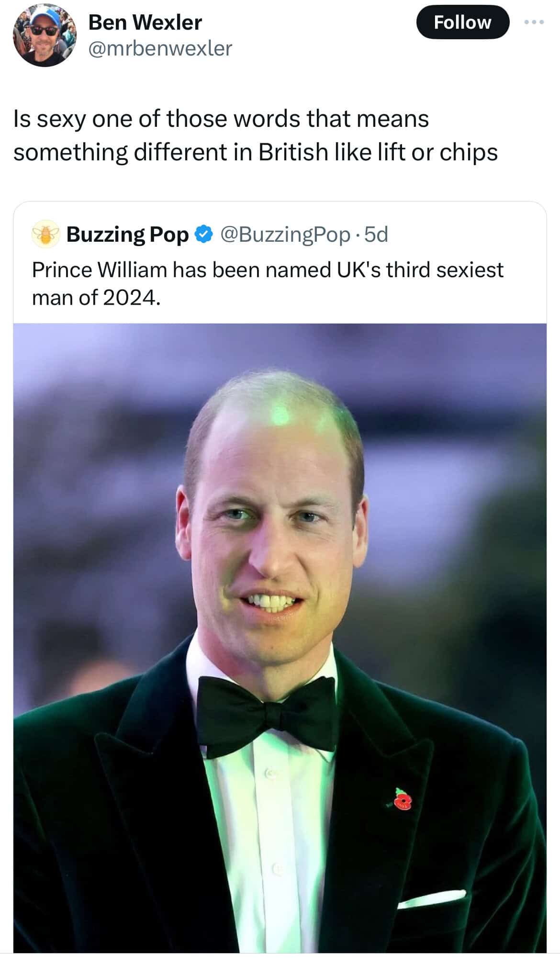
Task: Tap Buzzing Pop's bee avatar icon
Action: click(x=45, y=234)
